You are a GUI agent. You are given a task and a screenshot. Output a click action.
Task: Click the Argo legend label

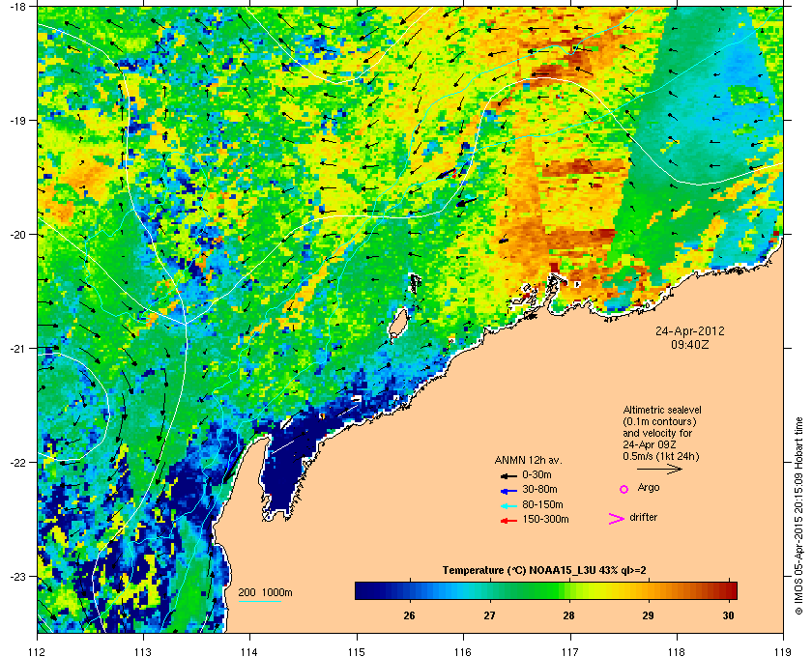(x=649, y=488)
